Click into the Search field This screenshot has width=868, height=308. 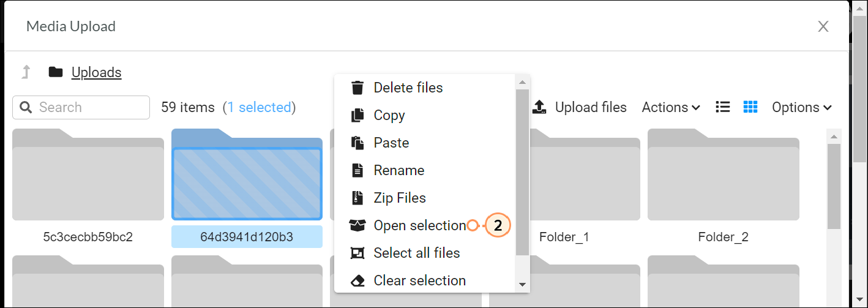coord(81,107)
